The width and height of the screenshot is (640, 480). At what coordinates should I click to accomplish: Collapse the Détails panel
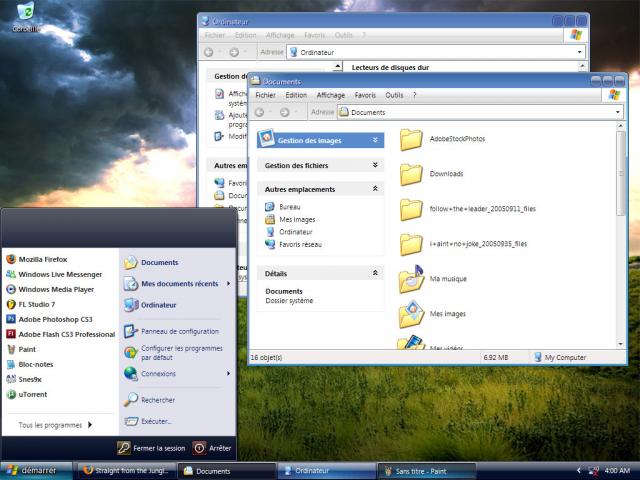(375, 273)
